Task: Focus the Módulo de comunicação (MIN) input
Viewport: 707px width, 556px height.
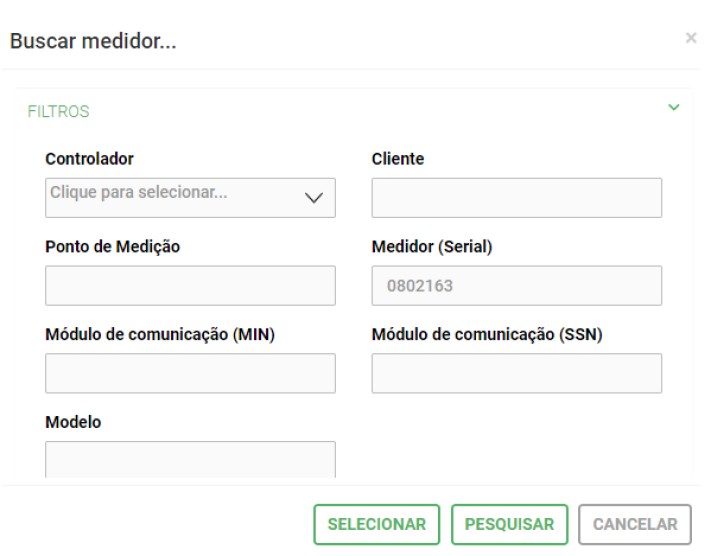Action: [190, 373]
